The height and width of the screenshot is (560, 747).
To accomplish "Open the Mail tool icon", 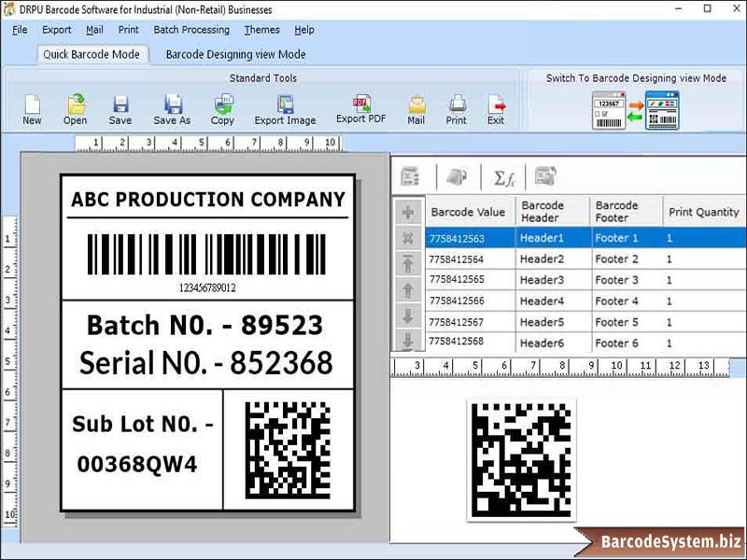I will coord(416,106).
